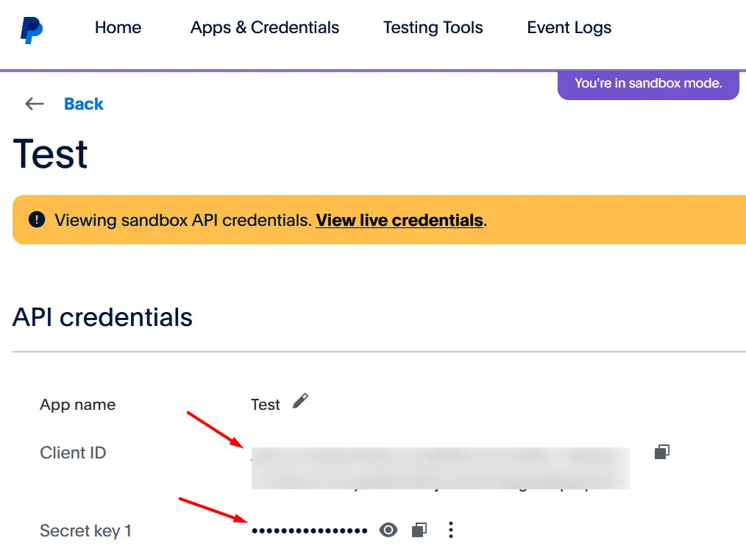Copy Secret key 1 to clipboard
Screen dimensions: 746x560
[419, 530]
